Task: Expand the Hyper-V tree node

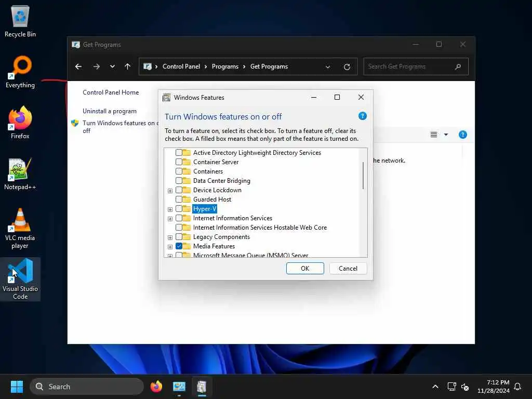Action: (x=170, y=209)
